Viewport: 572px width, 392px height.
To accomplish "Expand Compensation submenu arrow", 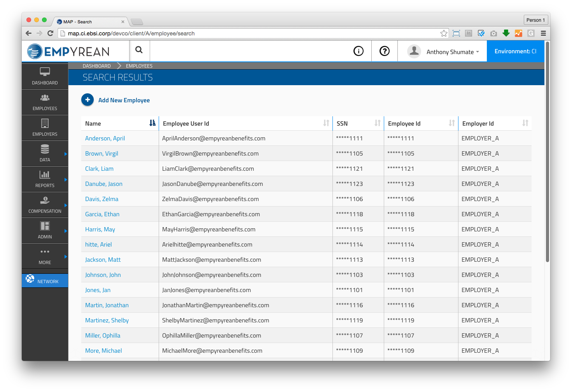I will click(66, 205).
